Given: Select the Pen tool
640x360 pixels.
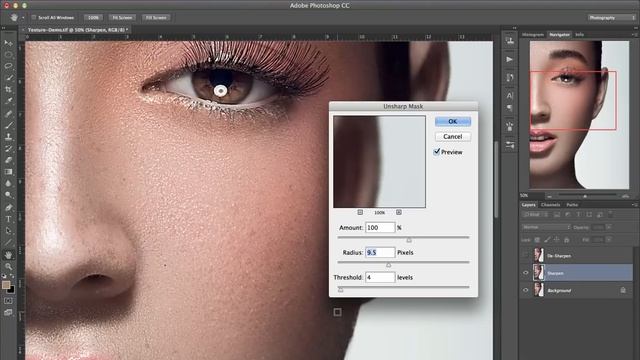Looking at the screenshot, I should 8,208.
